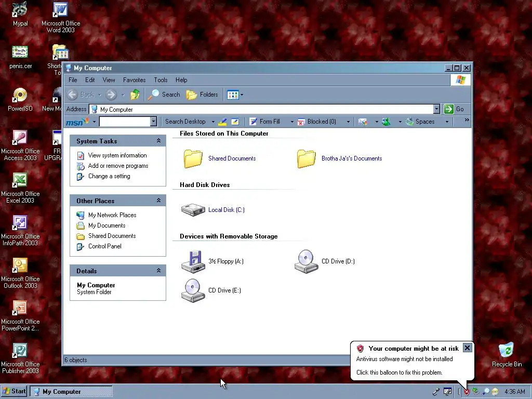Click the MSN toolbar search box

[125, 122]
